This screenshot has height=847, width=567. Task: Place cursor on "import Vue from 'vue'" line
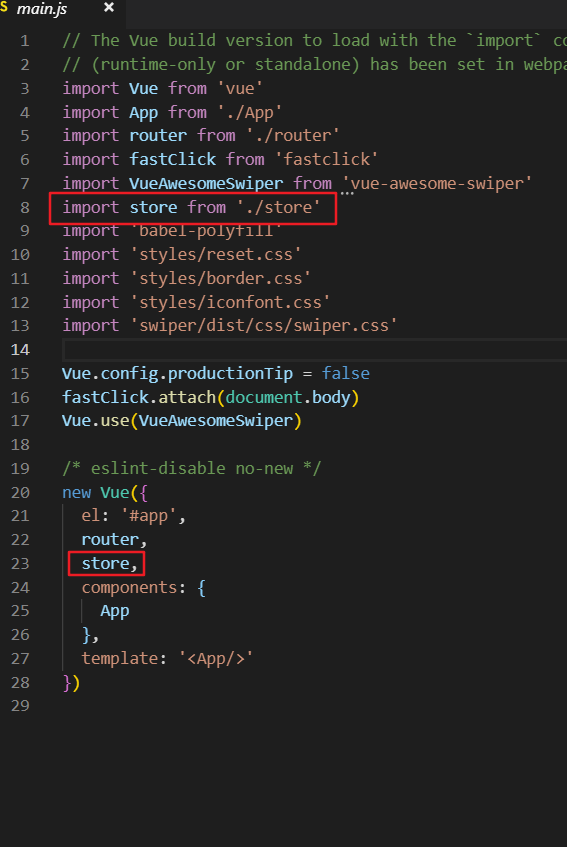tap(163, 88)
